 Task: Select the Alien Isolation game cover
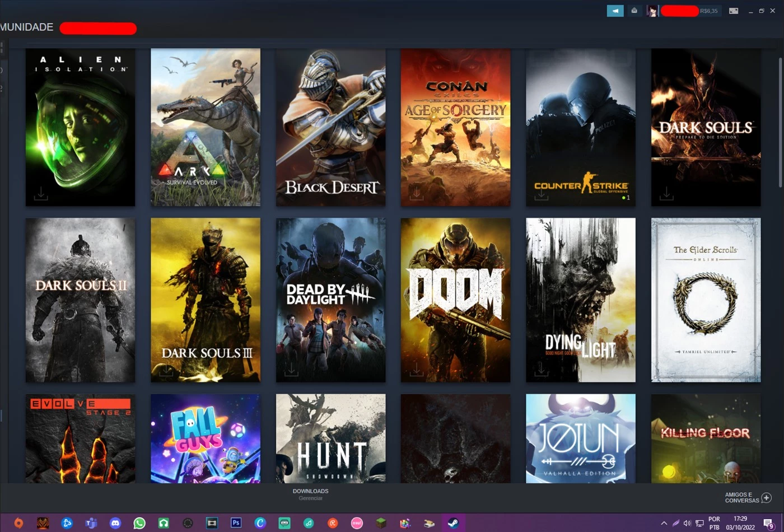[x=80, y=127]
